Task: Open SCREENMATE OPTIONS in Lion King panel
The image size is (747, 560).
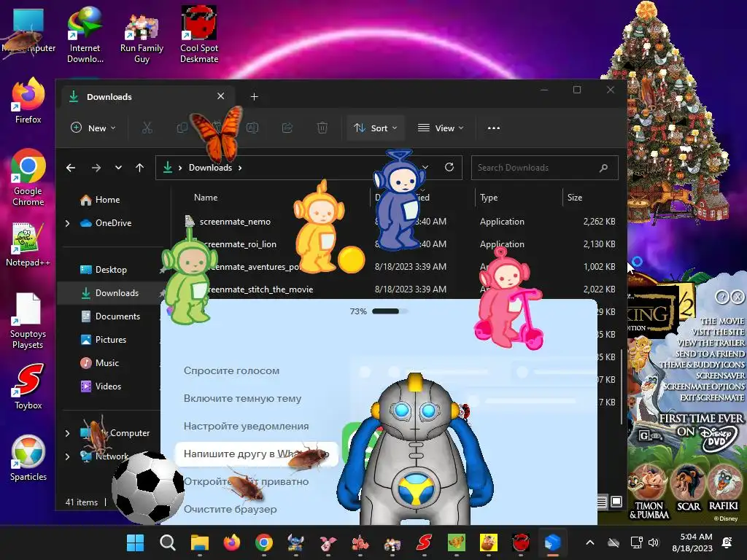Action: coord(704,386)
